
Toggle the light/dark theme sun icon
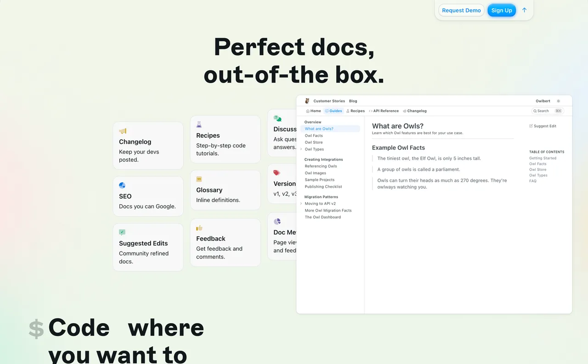tap(559, 101)
